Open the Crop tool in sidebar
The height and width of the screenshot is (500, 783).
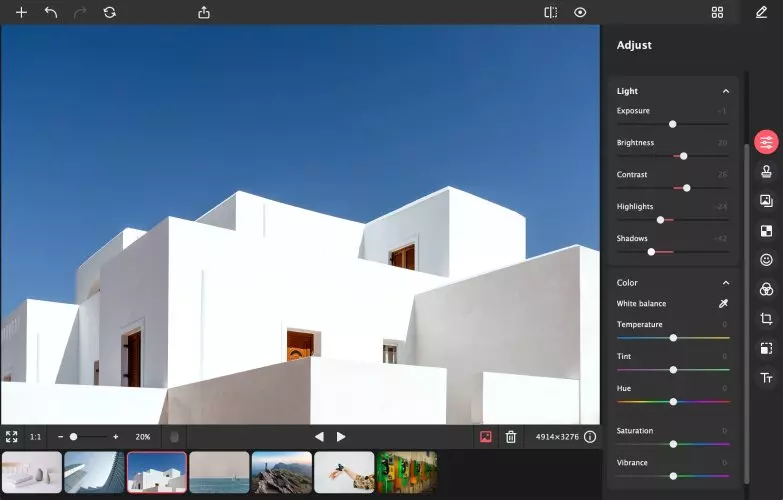coord(766,319)
